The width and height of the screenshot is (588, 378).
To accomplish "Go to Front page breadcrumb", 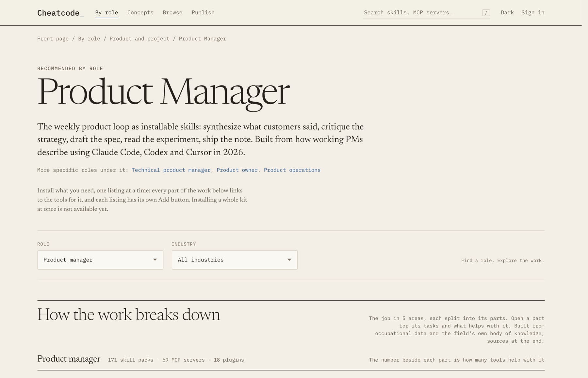I will point(53,39).
